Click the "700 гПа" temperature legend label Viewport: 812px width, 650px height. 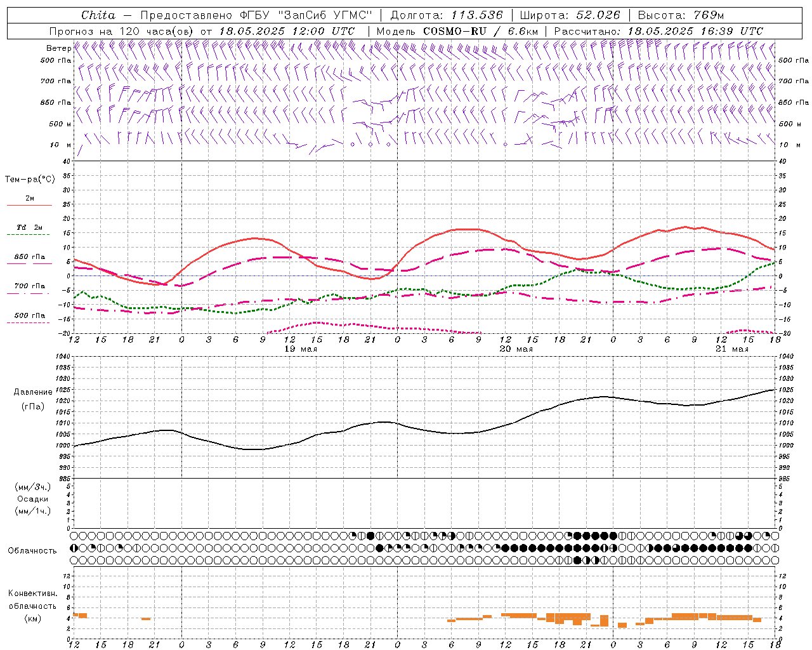(30, 286)
